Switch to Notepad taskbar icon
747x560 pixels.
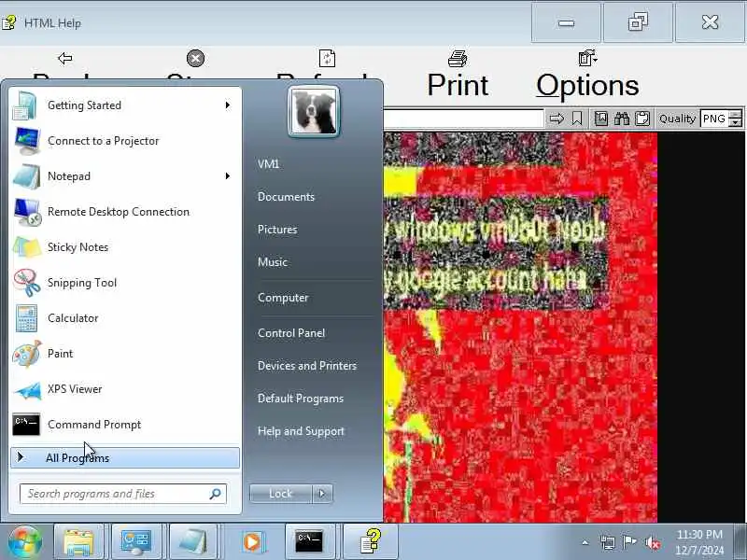194,542
